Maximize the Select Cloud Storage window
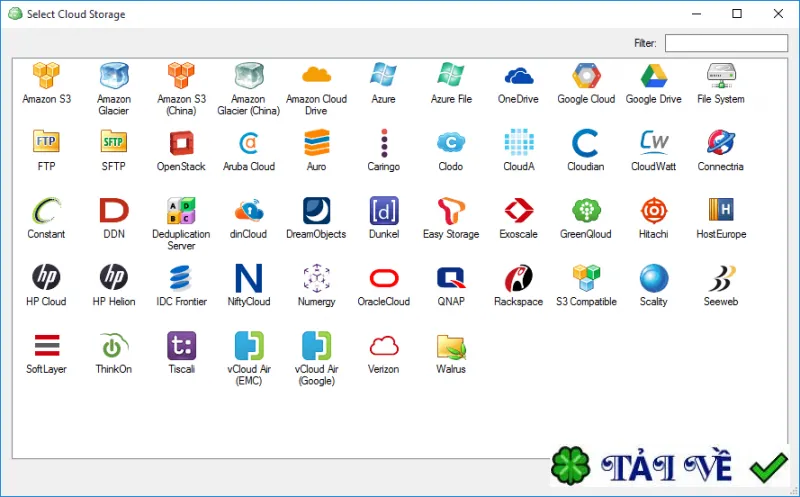The height and width of the screenshot is (497, 800). (x=737, y=14)
